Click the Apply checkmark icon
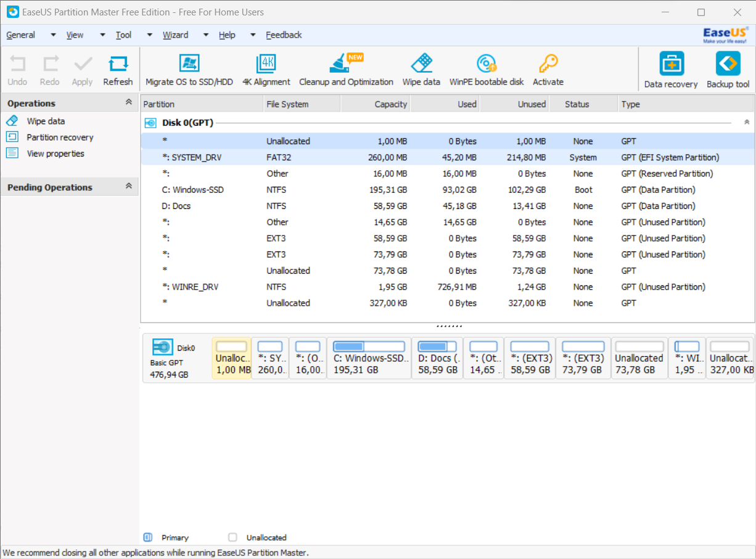Image resolution: width=756 pixels, height=559 pixels. tap(83, 64)
